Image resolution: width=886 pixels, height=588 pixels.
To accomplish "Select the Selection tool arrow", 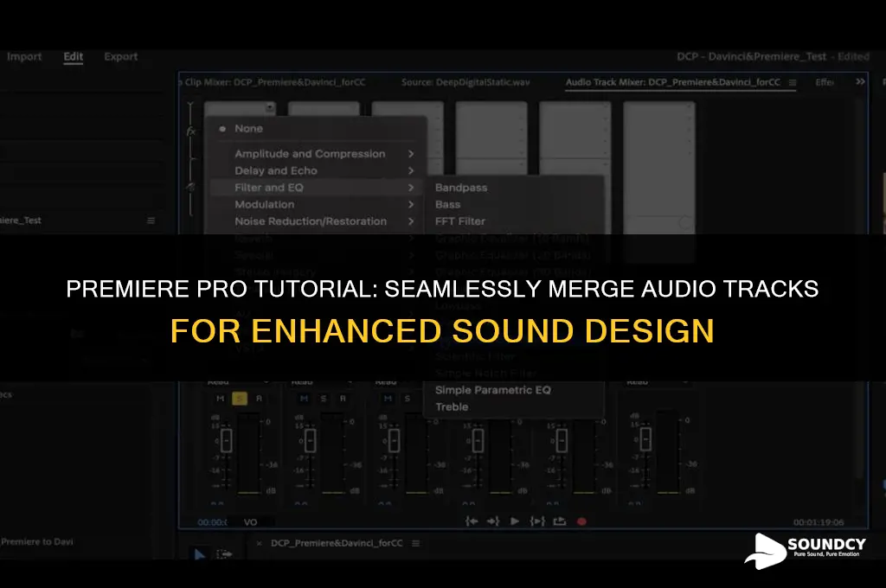I will tap(200, 554).
